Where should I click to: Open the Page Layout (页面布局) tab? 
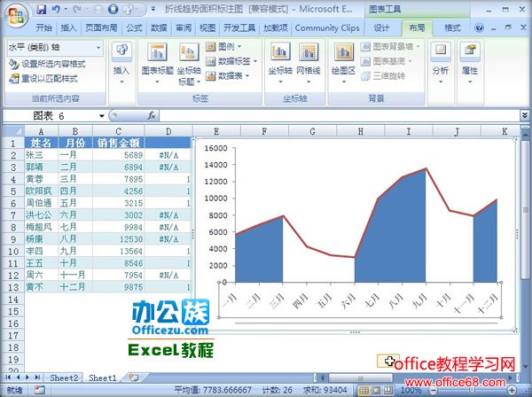point(101,27)
